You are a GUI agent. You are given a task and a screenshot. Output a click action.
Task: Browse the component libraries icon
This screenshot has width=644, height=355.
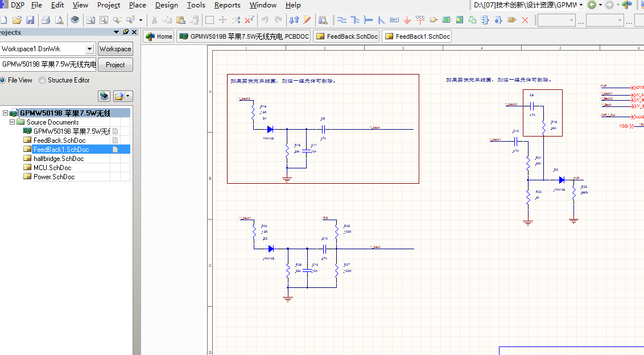coord(323,20)
